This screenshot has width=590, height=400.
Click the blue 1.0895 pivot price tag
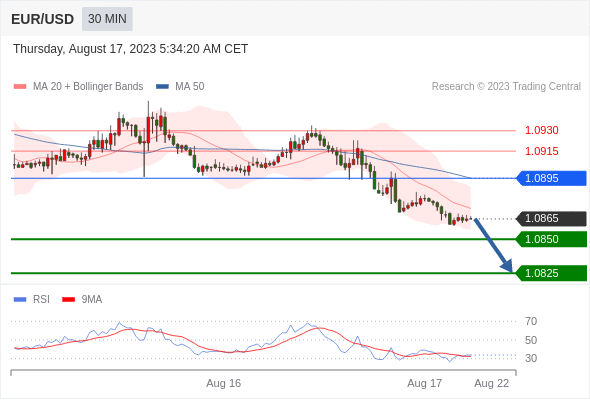click(551, 178)
